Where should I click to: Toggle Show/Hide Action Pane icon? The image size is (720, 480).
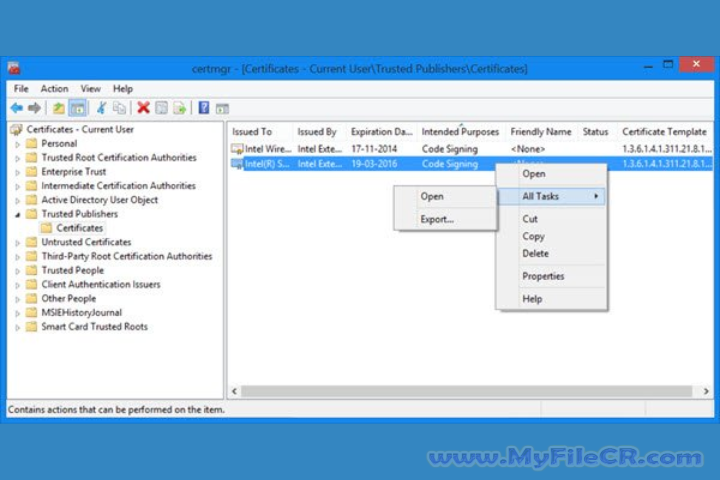(222, 109)
